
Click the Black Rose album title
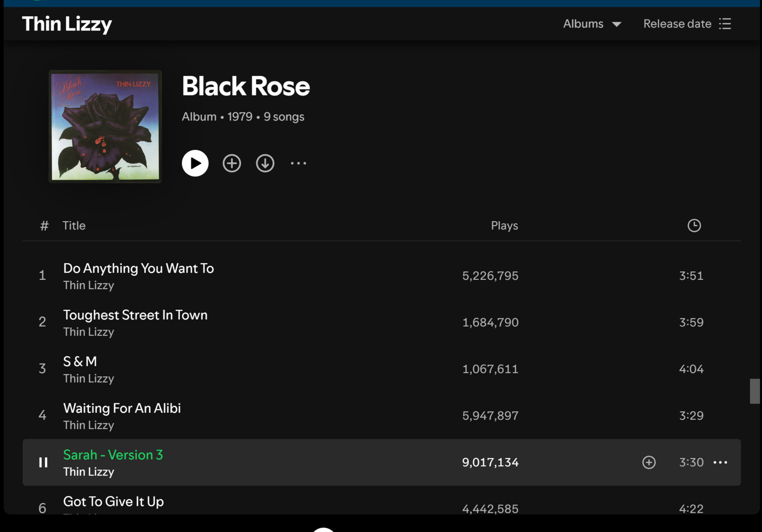[246, 86]
